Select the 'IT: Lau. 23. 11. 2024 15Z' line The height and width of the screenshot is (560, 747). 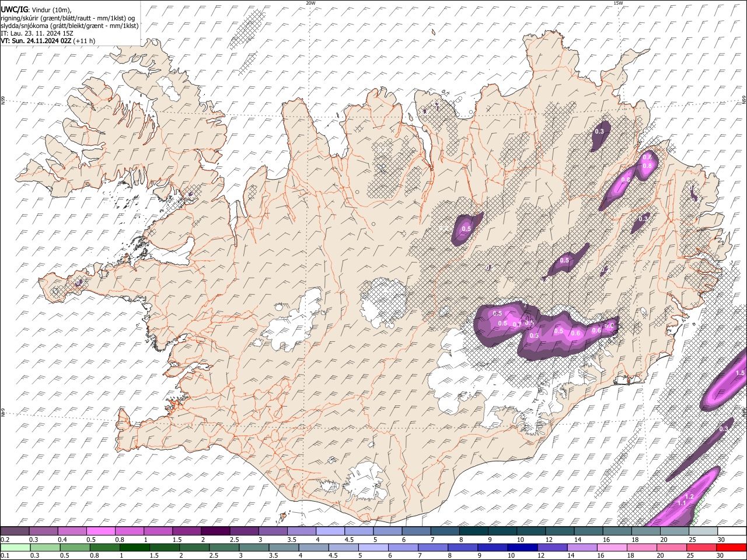[x=37, y=33]
